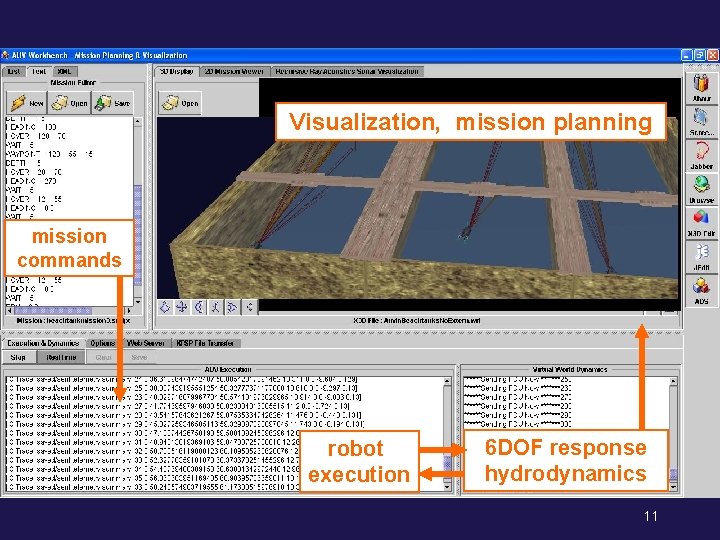720x540 pixels.
Task: Click the Stop execution button
Action: tap(18, 357)
